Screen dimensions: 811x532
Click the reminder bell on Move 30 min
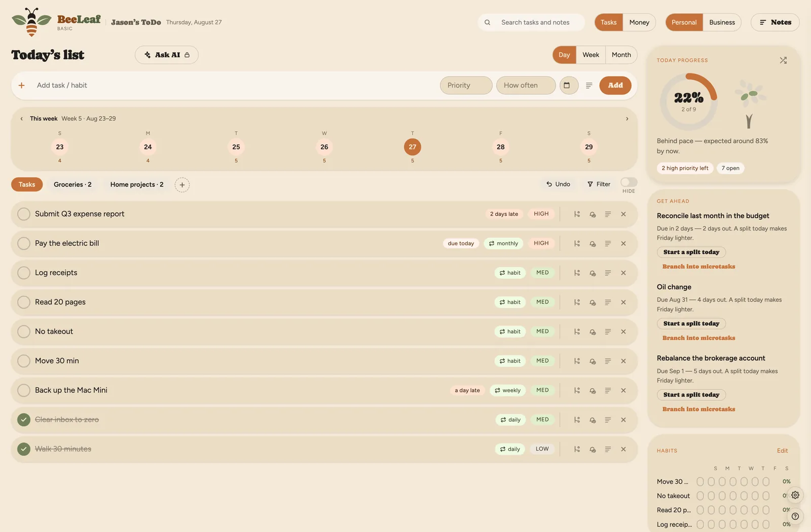click(593, 361)
